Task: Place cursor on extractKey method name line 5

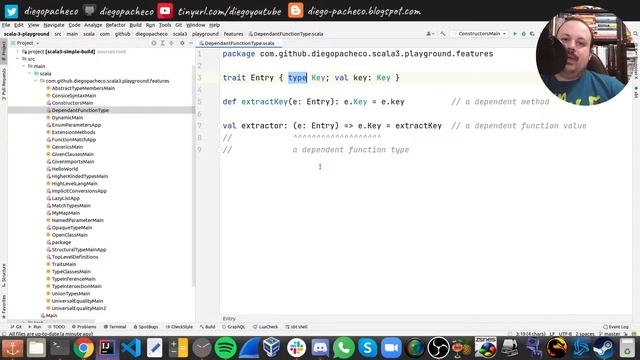Action: [264, 102]
